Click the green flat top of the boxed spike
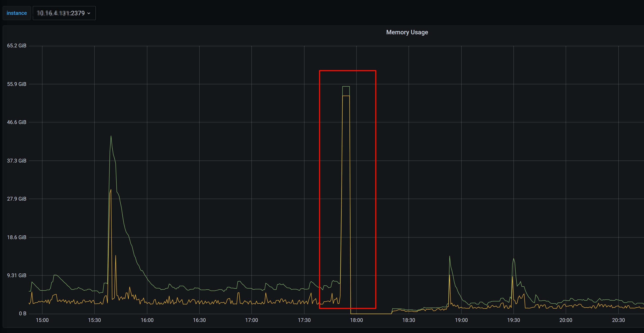 pyautogui.click(x=346, y=87)
